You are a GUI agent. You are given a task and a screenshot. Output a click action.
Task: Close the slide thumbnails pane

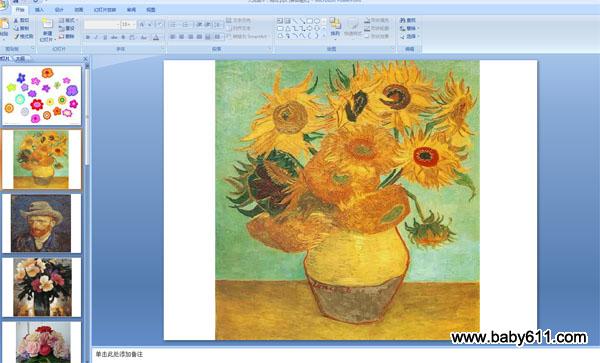click(x=85, y=59)
